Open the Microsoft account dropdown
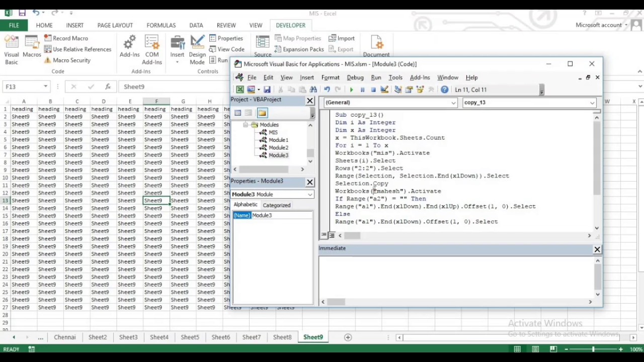This screenshot has width=644, height=362. [x=626, y=25]
